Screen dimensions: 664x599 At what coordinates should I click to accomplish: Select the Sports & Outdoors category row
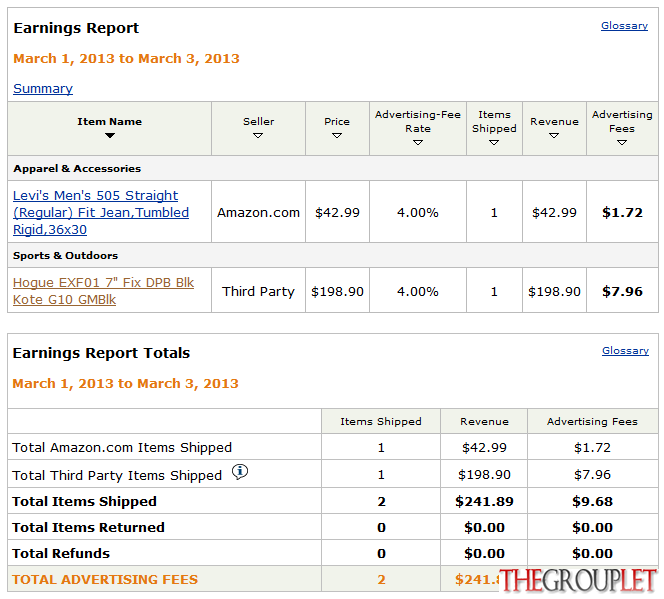(x=333, y=255)
